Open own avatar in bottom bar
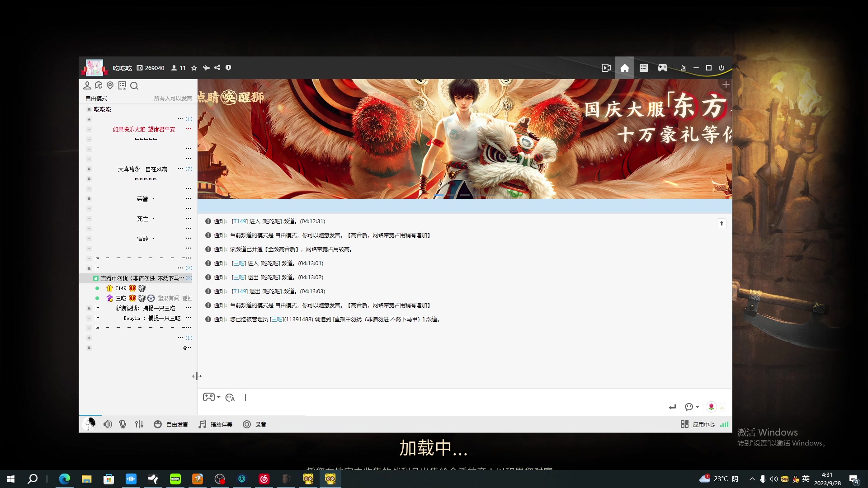The width and height of the screenshot is (868, 488). [90, 424]
